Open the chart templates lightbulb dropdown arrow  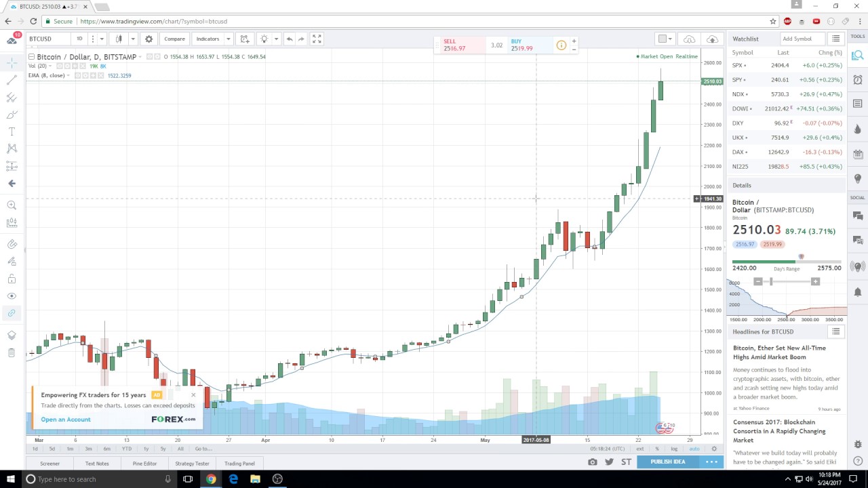pos(275,39)
